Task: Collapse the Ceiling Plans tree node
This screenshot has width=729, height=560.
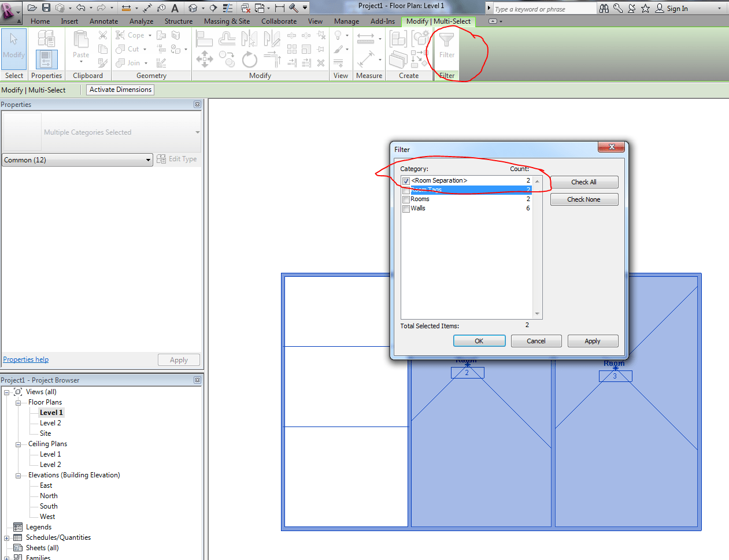Action: (x=18, y=444)
